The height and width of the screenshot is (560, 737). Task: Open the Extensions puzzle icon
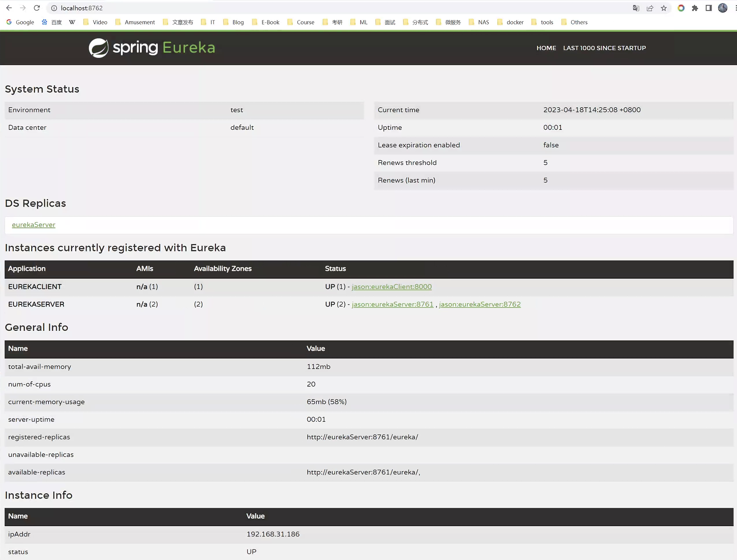(695, 8)
